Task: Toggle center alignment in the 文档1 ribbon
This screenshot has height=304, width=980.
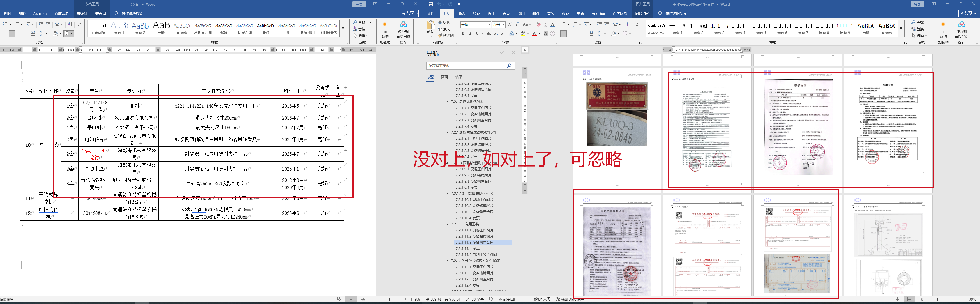Action: (12, 33)
